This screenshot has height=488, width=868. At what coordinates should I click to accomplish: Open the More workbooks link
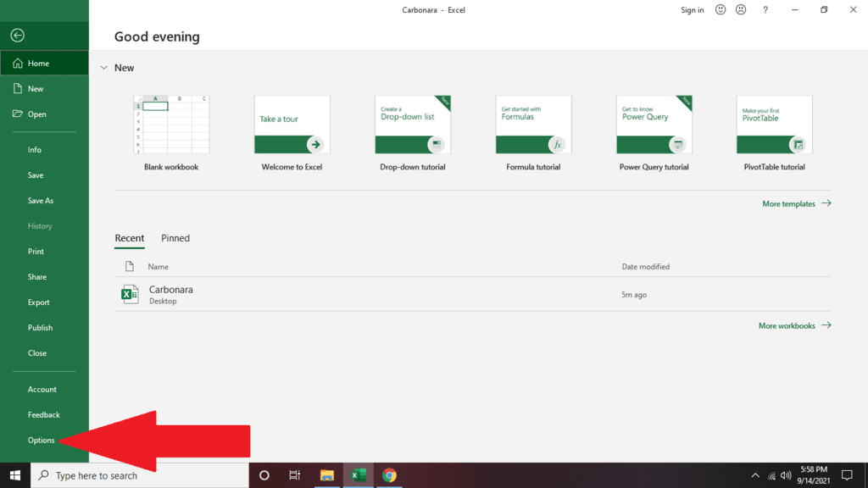point(794,325)
